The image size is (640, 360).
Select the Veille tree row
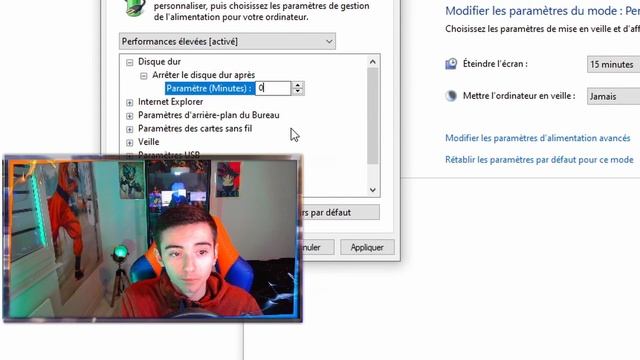(149, 142)
